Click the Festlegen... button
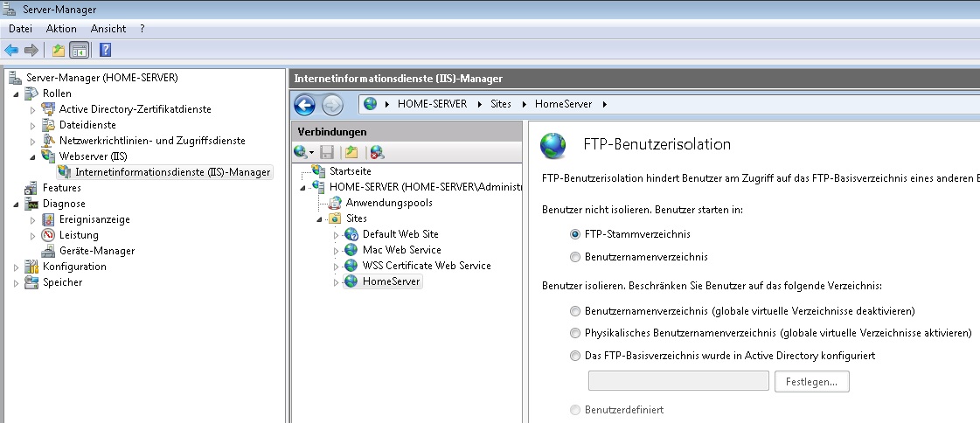Image resolution: width=980 pixels, height=423 pixels. pos(812,381)
